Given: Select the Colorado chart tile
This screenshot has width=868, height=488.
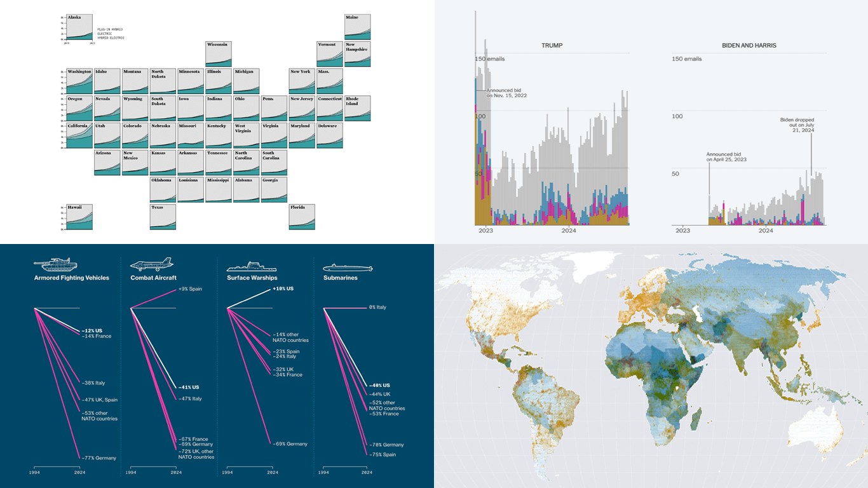Looking at the screenshot, I should pos(135,135).
